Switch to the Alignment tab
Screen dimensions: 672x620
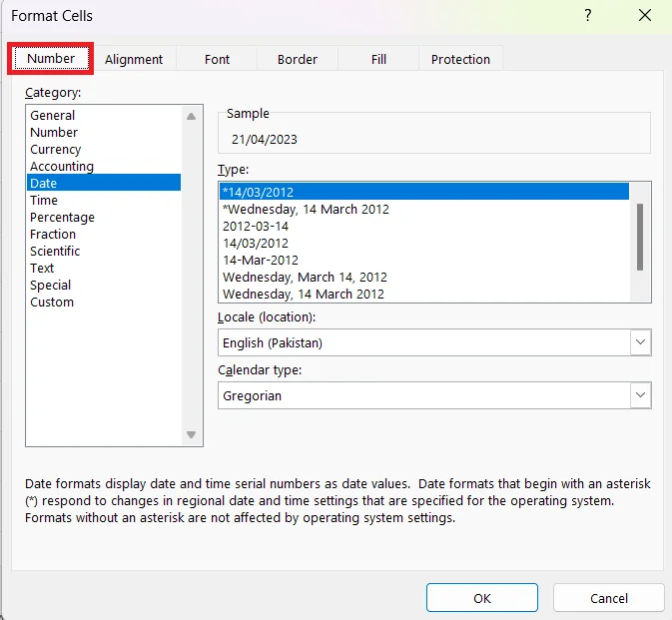coord(134,59)
